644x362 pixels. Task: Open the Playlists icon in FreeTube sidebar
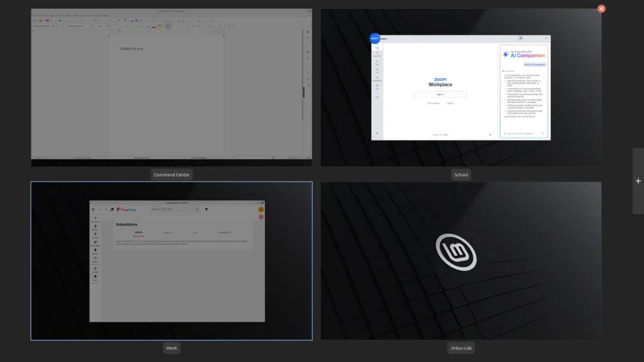pyautogui.click(x=96, y=250)
